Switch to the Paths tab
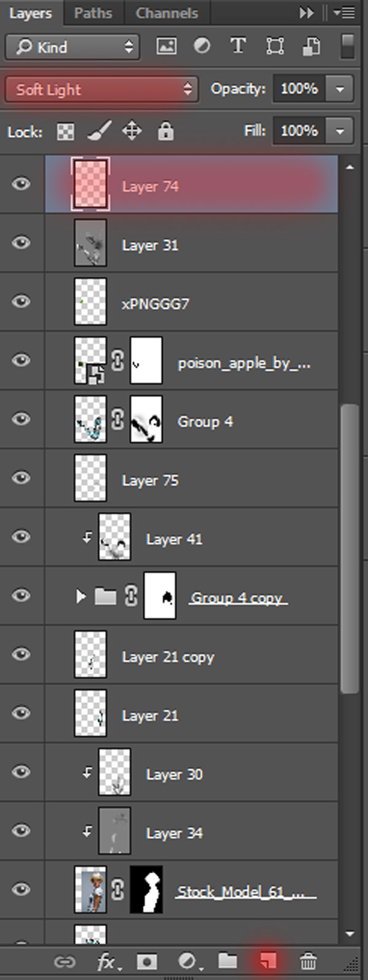Screen dimensions: 368x980 point(93,13)
